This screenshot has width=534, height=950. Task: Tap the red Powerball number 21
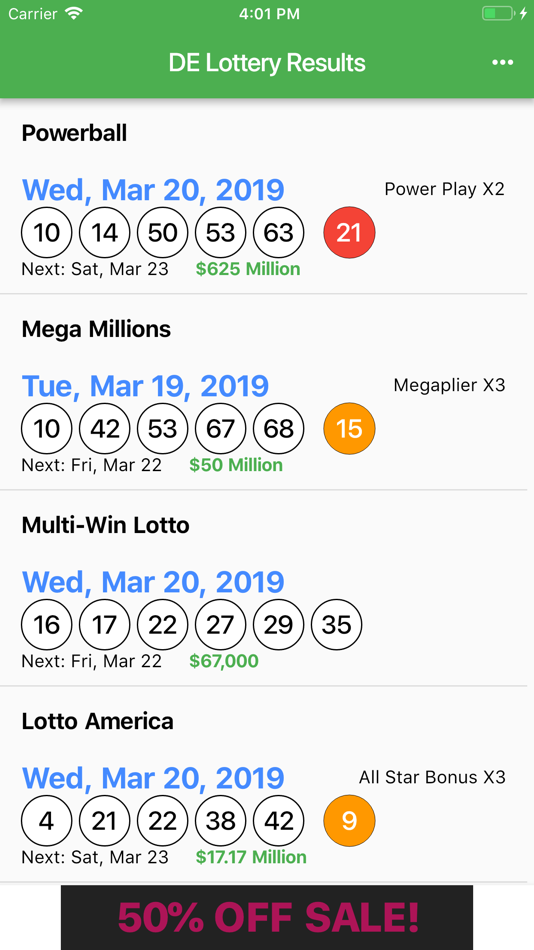349,233
